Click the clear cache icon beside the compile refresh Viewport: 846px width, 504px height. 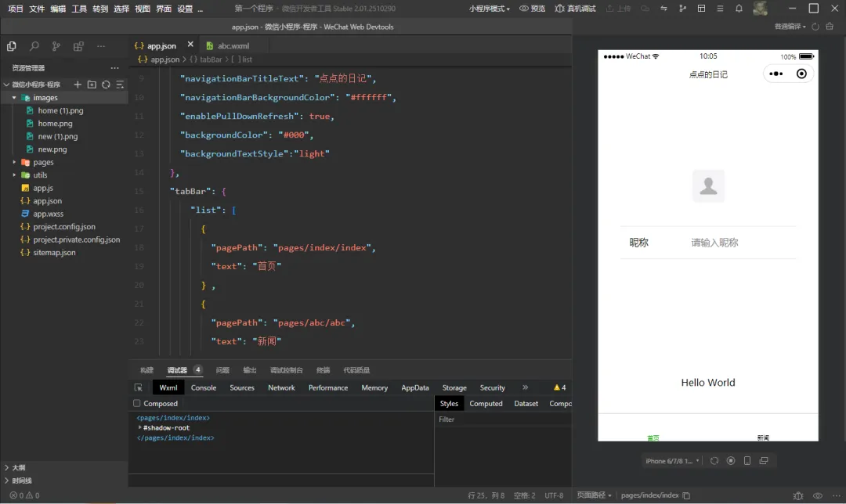(x=830, y=27)
